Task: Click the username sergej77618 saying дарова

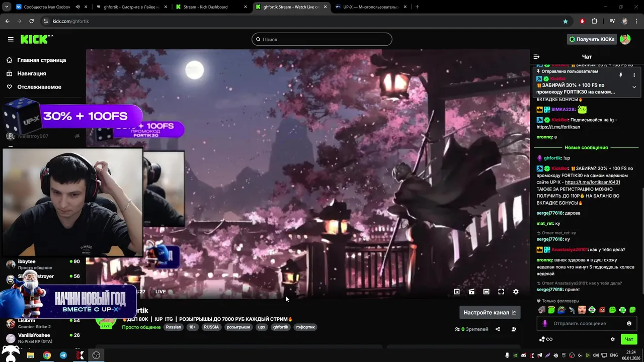Action: tap(550, 213)
